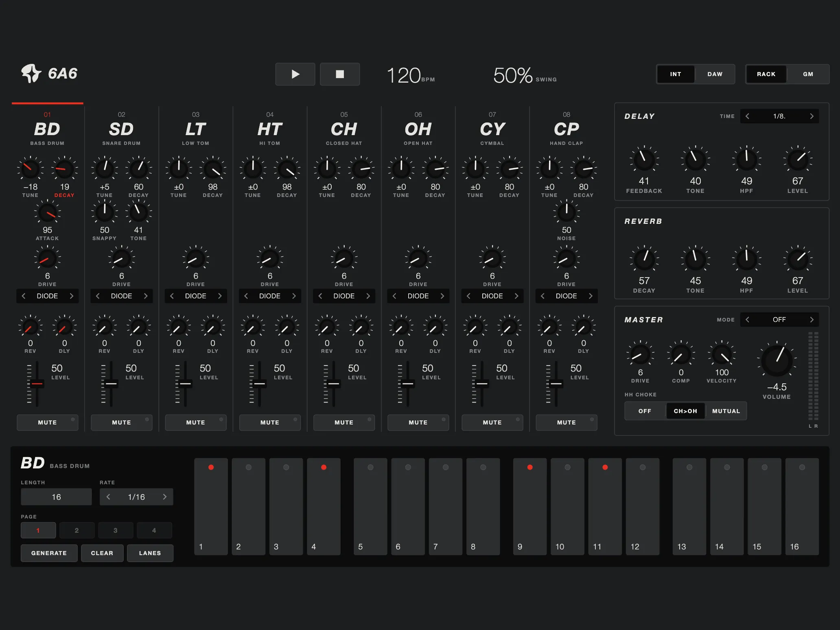Viewport: 840px width, 630px height.
Task: Click the Generate pattern button
Action: click(x=49, y=553)
